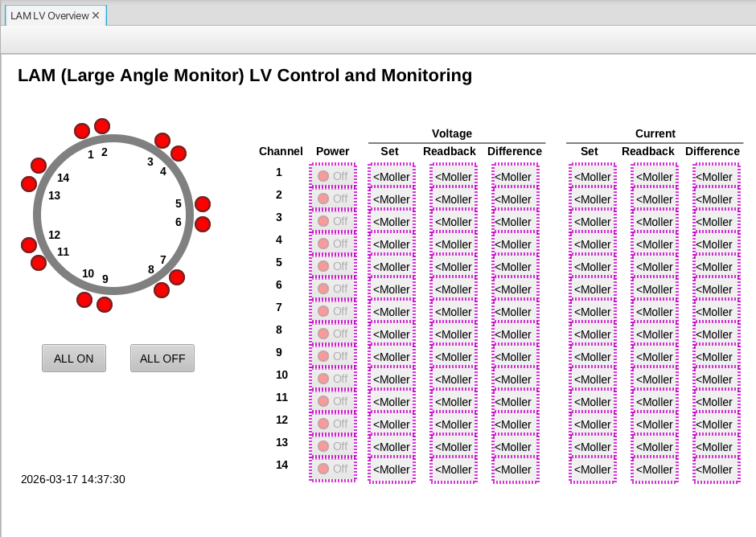Viewport: 756px width, 537px height.
Task: Toggle the Power switch for channel 1
Action: pos(332,176)
